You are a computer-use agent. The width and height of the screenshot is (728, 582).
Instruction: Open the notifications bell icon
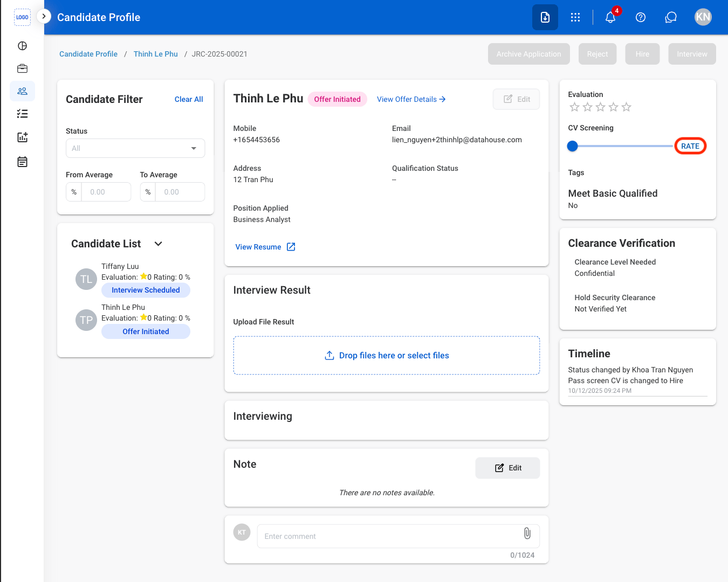tap(610, 17)
